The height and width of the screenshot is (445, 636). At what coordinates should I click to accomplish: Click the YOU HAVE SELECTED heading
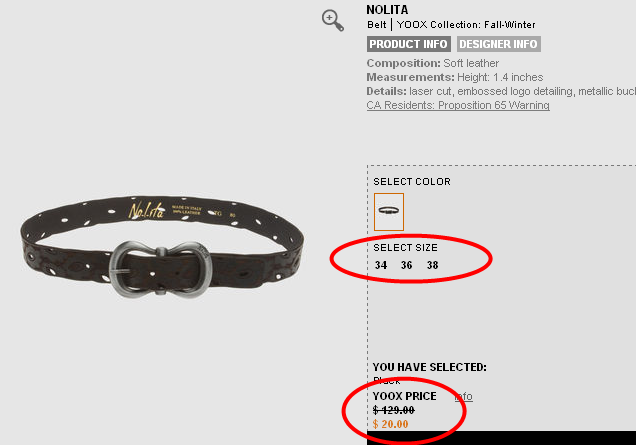[x=430, y=367]
